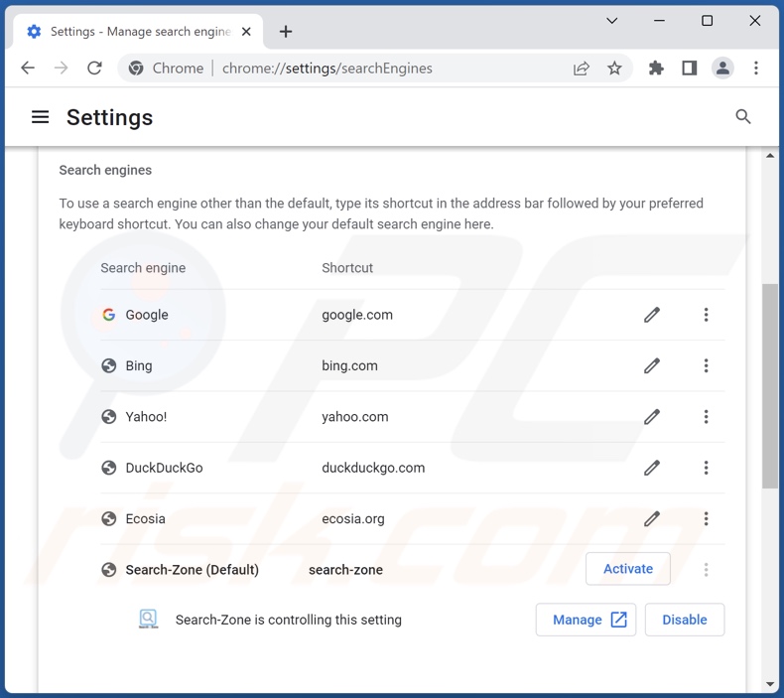Edit the DuckDuckGo search engine entry
Screen dimensions: 784x698
[x=652, y=468]
